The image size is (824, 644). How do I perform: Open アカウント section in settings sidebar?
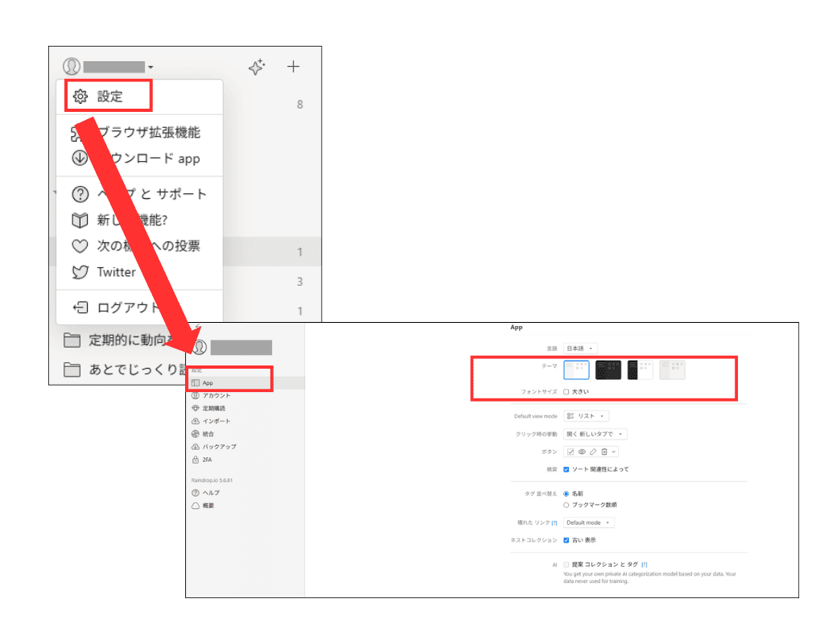point(216,395)
